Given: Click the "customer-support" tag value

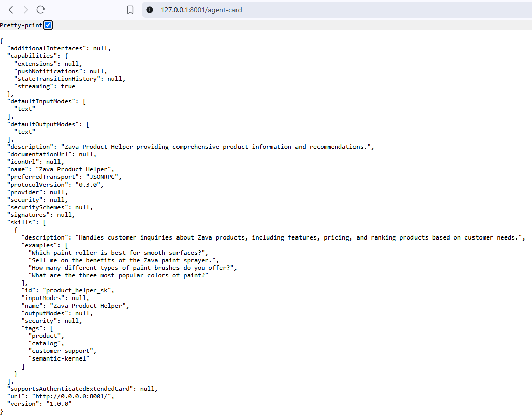Looking at the screenshot, I should (61, 351).
